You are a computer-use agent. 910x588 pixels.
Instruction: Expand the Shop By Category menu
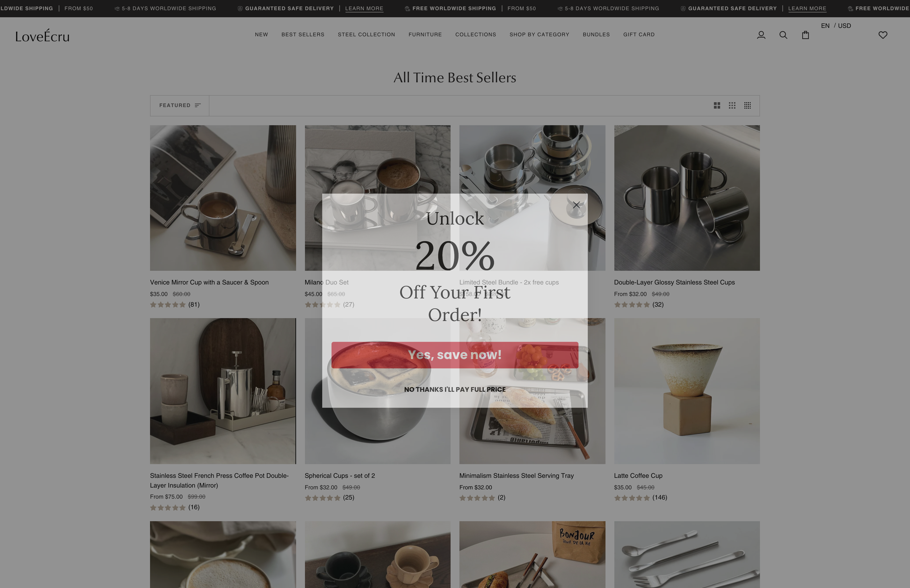[539, 34]
